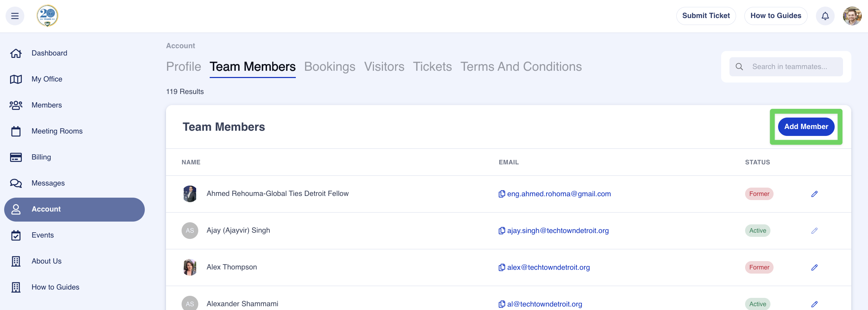The width and height of the screenshot is (868, 310).
Task: Copy Alexander Shammami's email address
Action: [x=502, y=304]
